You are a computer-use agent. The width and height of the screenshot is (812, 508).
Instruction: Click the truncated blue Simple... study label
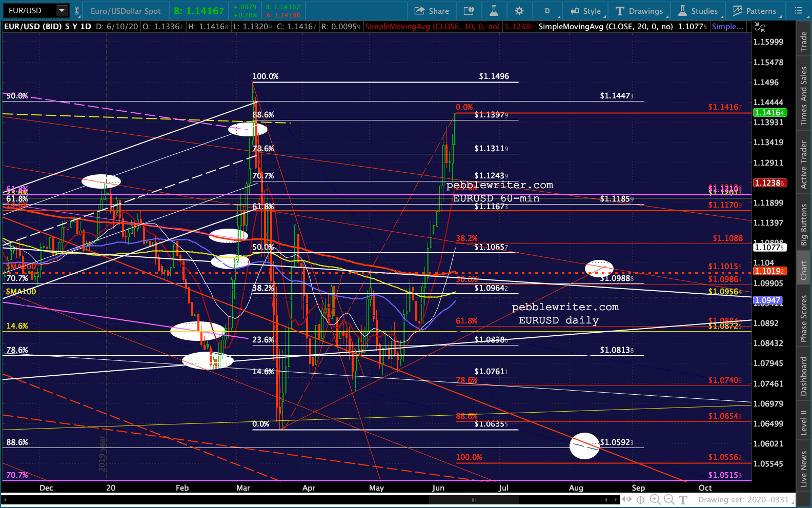pos(727,27)
